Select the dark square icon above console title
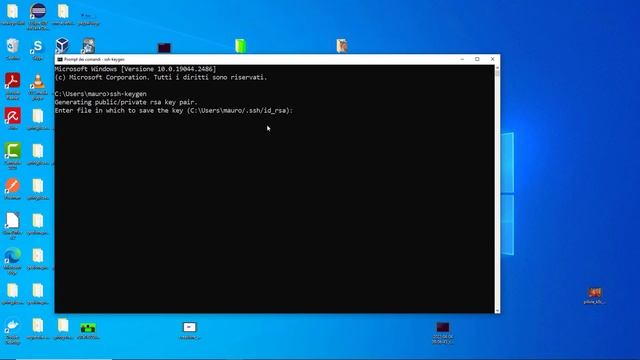The image size is (640, 360). [x=164, y=48]
